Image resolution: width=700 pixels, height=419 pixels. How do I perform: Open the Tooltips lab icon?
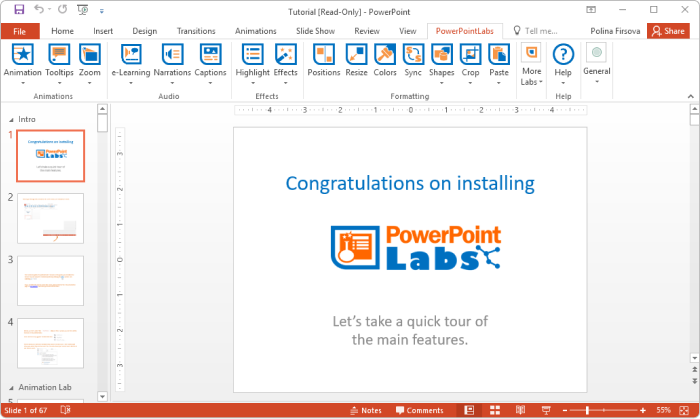tap(59, 54)
